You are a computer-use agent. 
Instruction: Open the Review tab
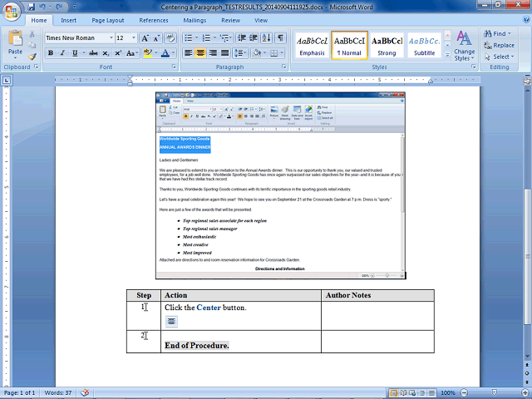click(231, 20)
